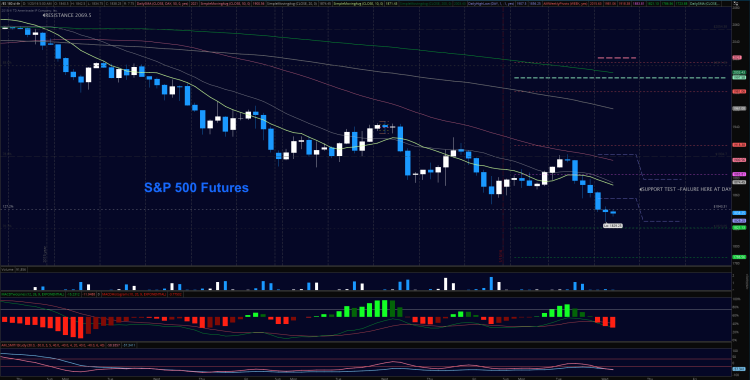This screenshot has height=380, width=750.
Task: Click the AllWeeklyPivots (WEEK, yes) study label
Action: pyautogui.click(x=565, y=3)
